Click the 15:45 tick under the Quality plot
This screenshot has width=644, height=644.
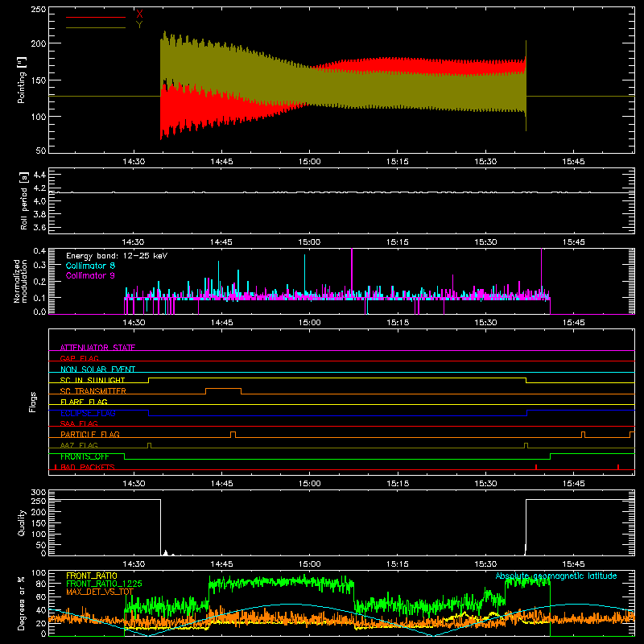click(573, 564)
